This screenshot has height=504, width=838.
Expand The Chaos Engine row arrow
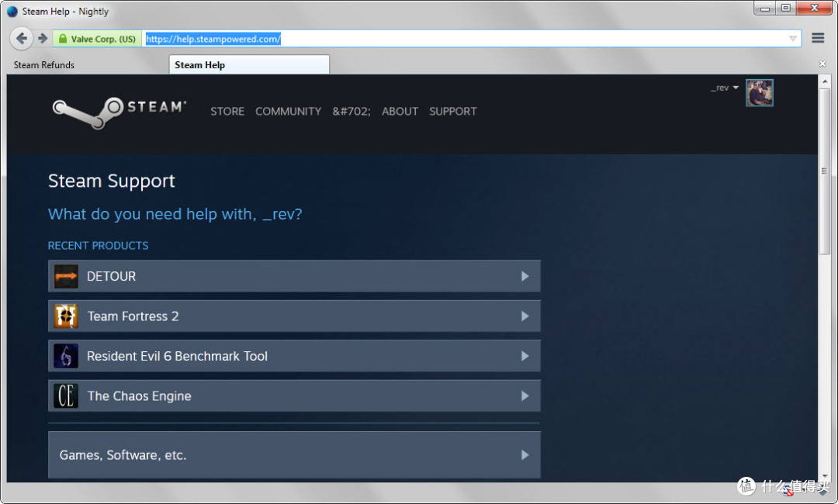pos(525,396)
